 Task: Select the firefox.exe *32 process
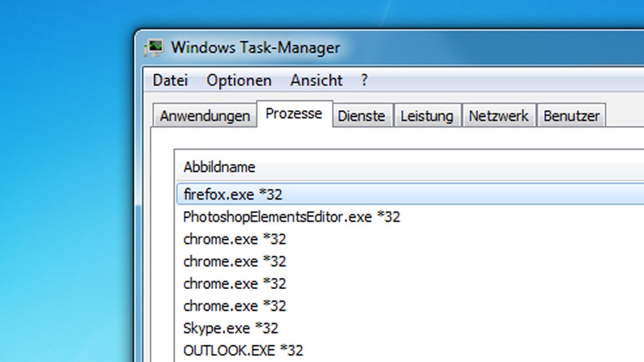410,194
